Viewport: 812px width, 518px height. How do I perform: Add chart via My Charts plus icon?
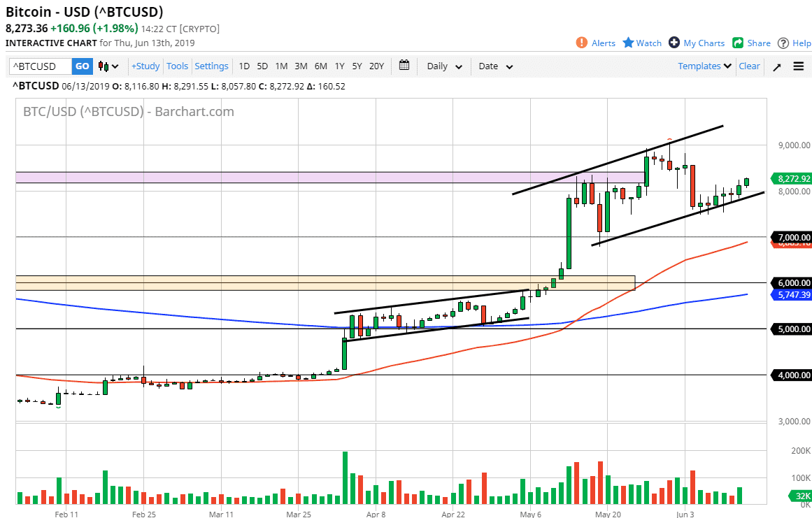click(674, 43)
